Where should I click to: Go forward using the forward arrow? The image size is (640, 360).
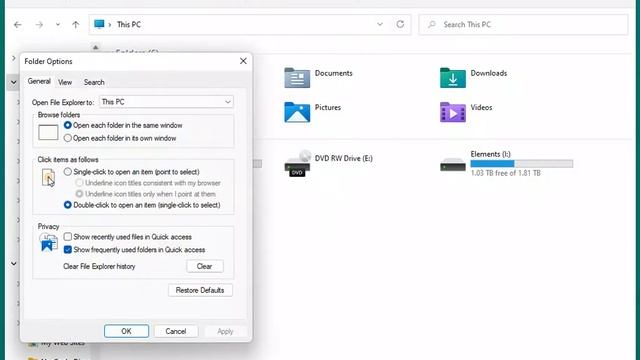coord(39,25)
